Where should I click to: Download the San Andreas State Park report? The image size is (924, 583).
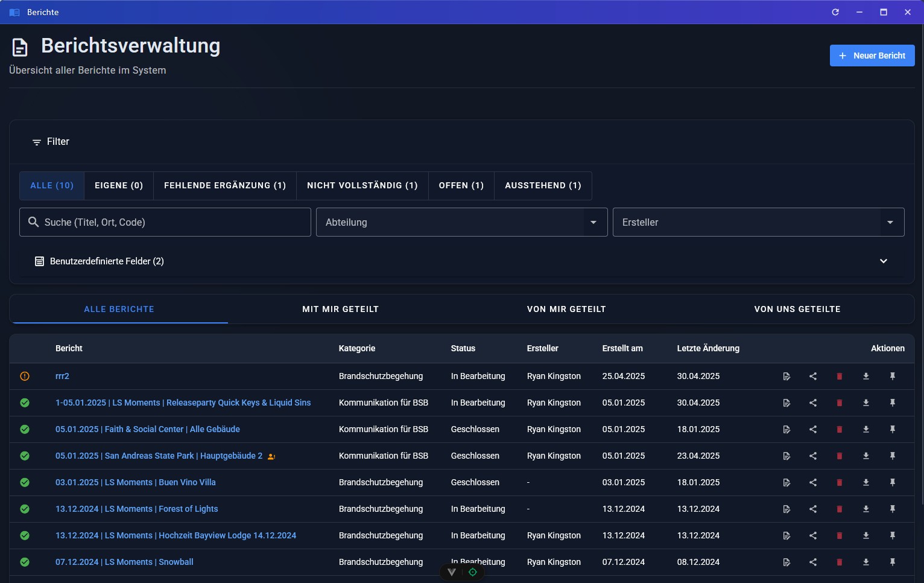click(x=866, y=456)
